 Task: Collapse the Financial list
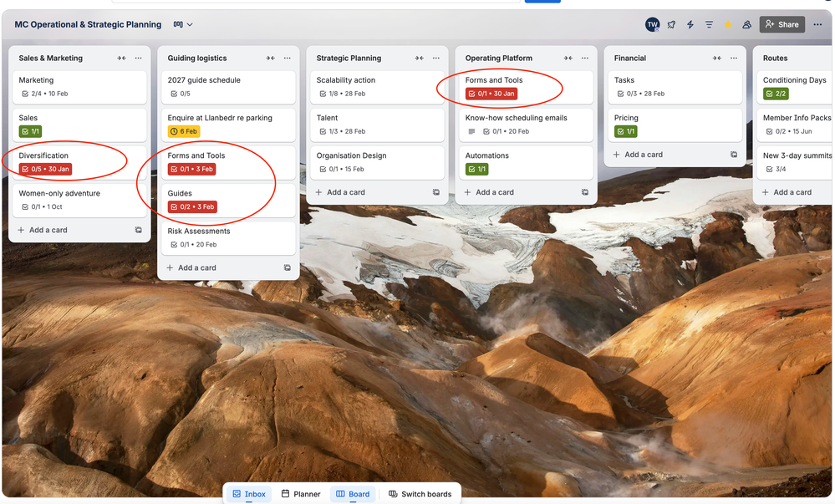[x=717, y=58]
